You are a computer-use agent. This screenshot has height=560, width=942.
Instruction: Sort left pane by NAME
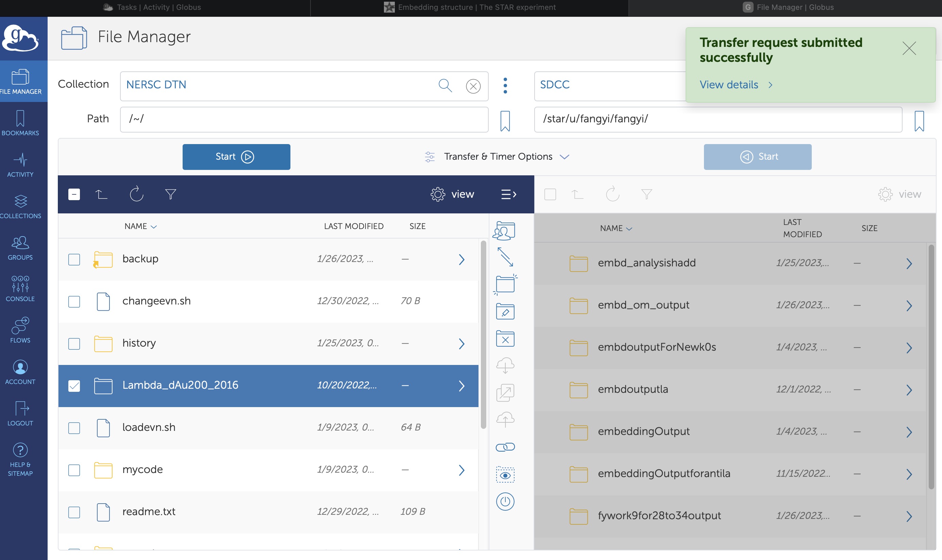pos(140,226)
